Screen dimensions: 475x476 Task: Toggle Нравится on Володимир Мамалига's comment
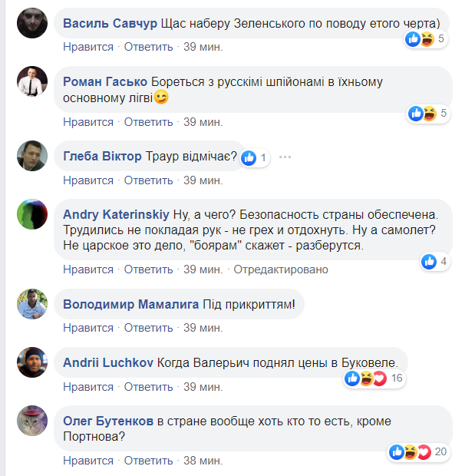[x=88, y=328]
